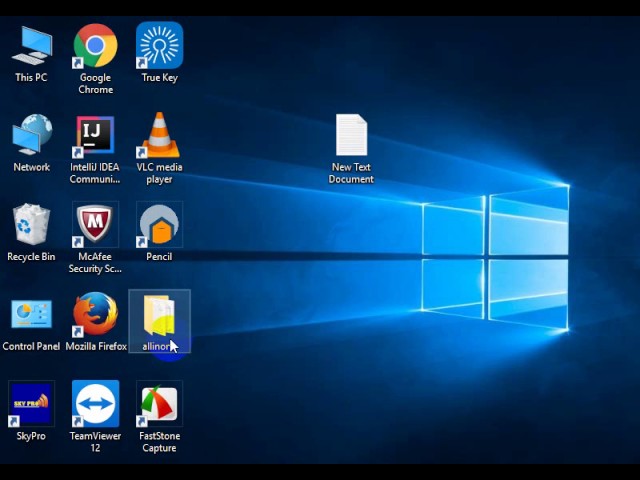Select the New Text Document file
This screenshot has height=480, width=640.
click(351, 135)
